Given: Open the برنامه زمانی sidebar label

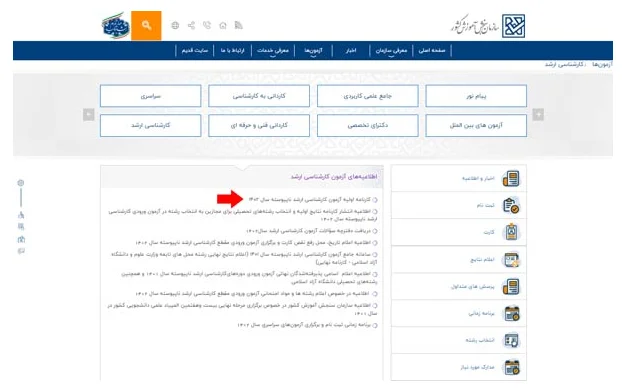Looking at the screenshot, I should [x=482, y=314].
